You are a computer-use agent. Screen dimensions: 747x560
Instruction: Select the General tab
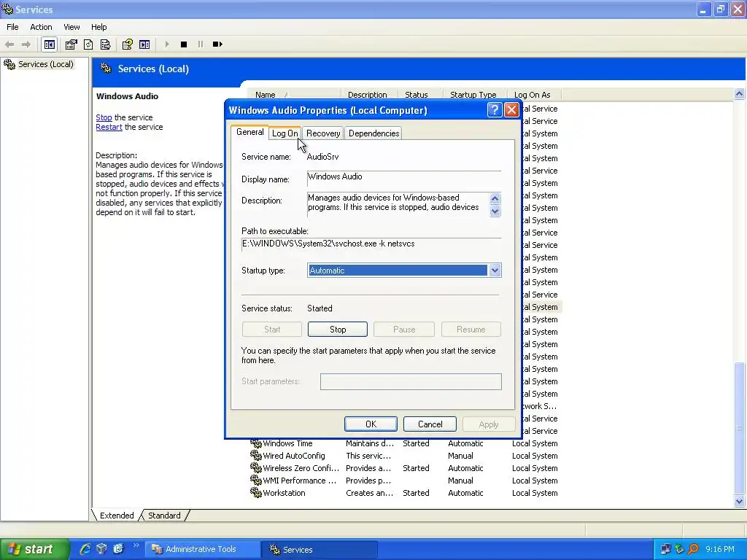(x=249, y=133)
